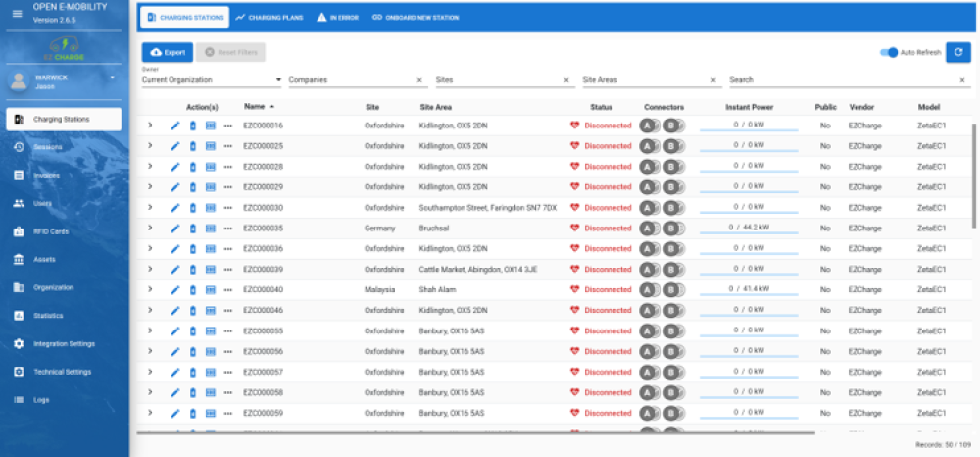Expand the user profile menu for WARWICK Jason
The height and width of the screenshot is (457, 980).
coord(112,76)
